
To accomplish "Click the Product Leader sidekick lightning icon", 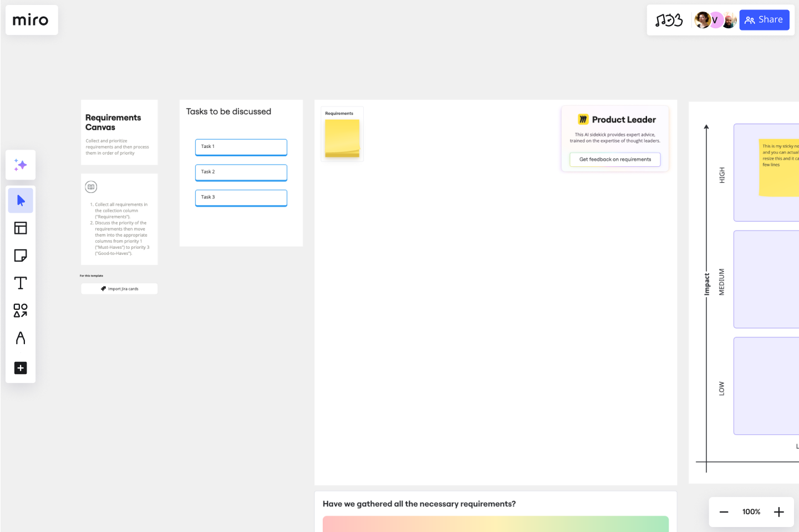I will coord(583,119).
